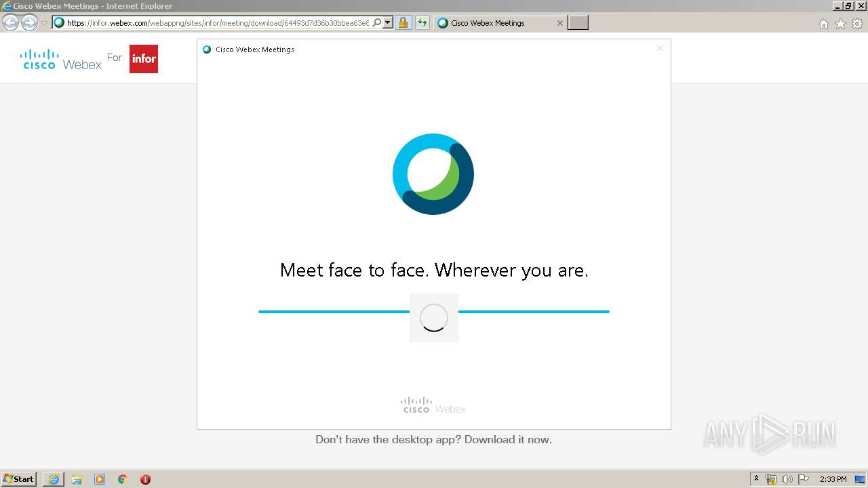Viewport: 868px width, 488px height.
Task: Click the search magnifier in address bar
Action: tap(377, 22)
